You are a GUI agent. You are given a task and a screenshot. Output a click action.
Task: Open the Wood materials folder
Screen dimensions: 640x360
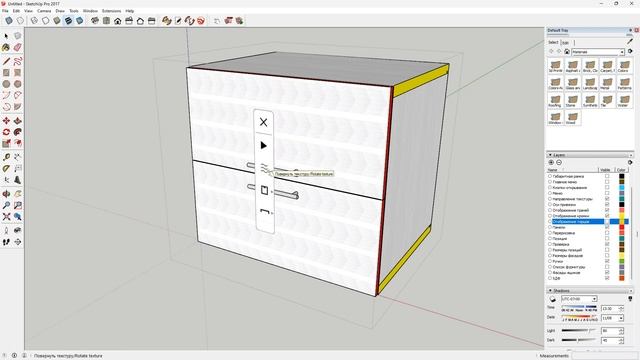(572, 118)
